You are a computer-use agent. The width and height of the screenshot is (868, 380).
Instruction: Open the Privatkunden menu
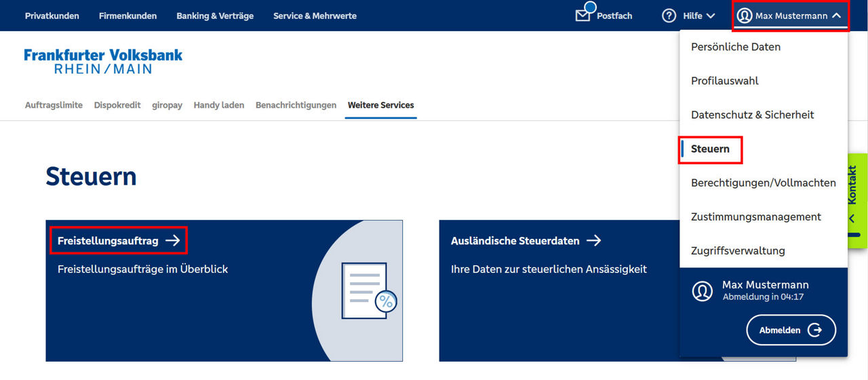coord(52,16)
